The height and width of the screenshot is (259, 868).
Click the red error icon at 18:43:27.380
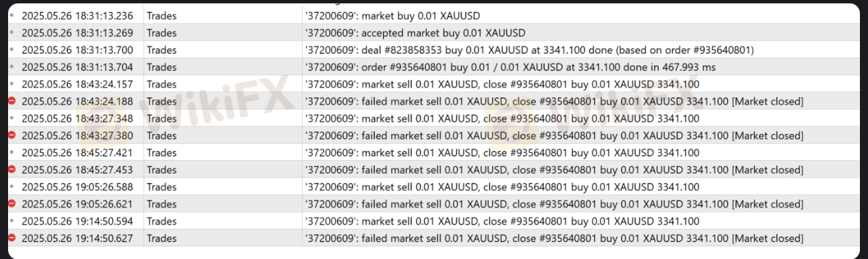12,136
